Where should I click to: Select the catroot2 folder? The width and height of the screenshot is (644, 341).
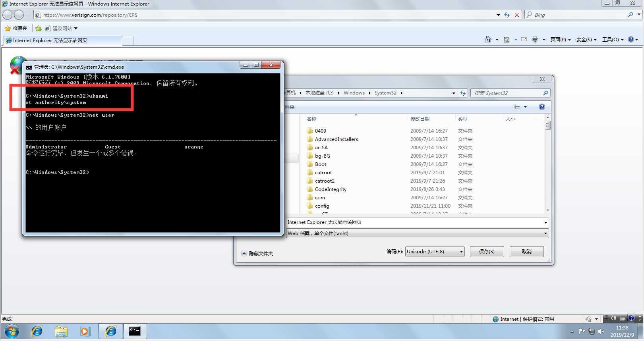point(321,181)
